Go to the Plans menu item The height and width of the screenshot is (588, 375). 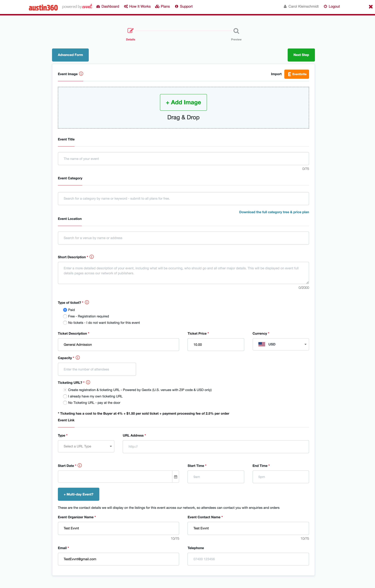point(163,6)
